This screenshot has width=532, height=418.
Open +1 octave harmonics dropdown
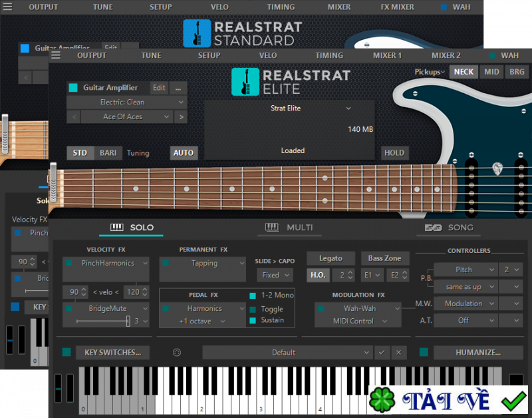(202, 321)
